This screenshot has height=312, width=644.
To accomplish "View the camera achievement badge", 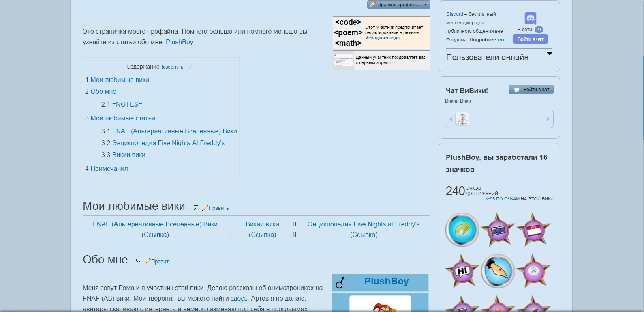I will 498,230.
